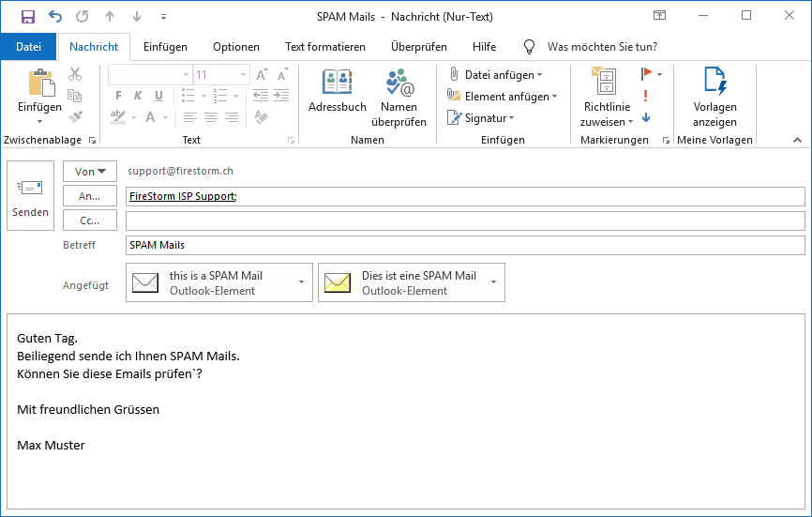The width and height of the screenshot is (812, 517).
Task: Undo the last action in title bar
Action: click(55, 17)
